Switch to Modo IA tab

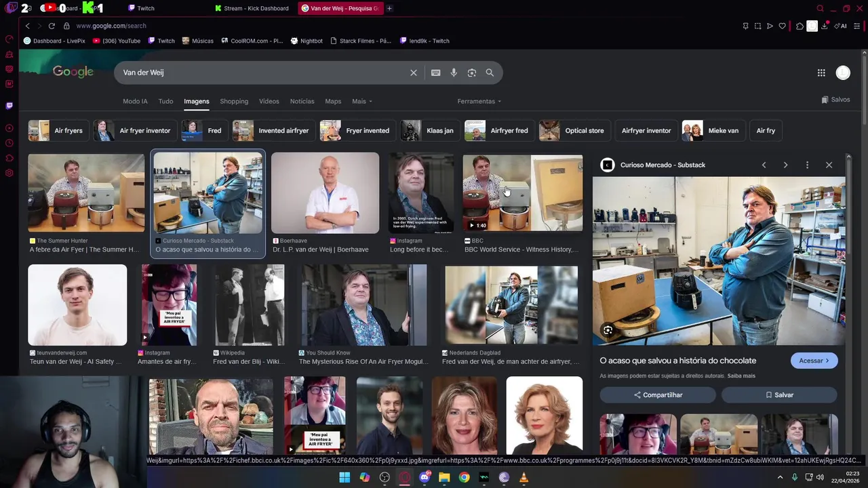[135, 101]
